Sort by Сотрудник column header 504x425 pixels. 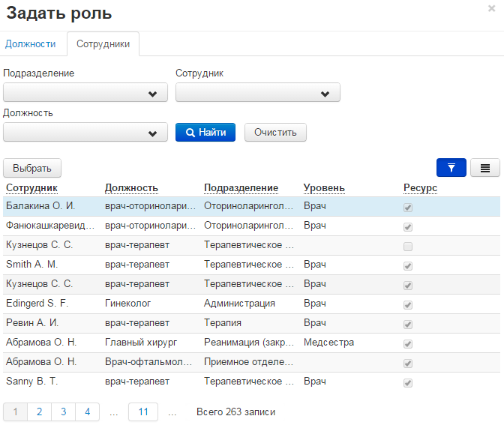coord(31,188)
